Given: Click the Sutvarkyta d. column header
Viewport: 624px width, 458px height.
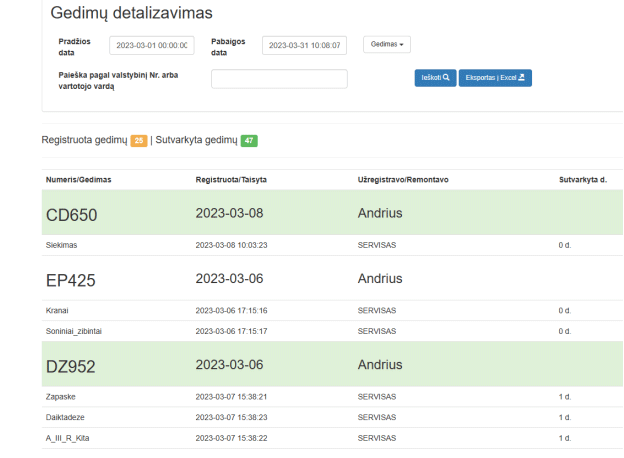Looking at the screenshot, I should click(x=583, y=180).
